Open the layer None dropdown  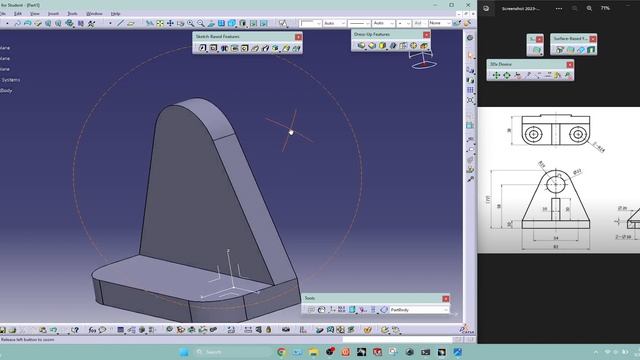pyautogui.click(x=440, y=24)
